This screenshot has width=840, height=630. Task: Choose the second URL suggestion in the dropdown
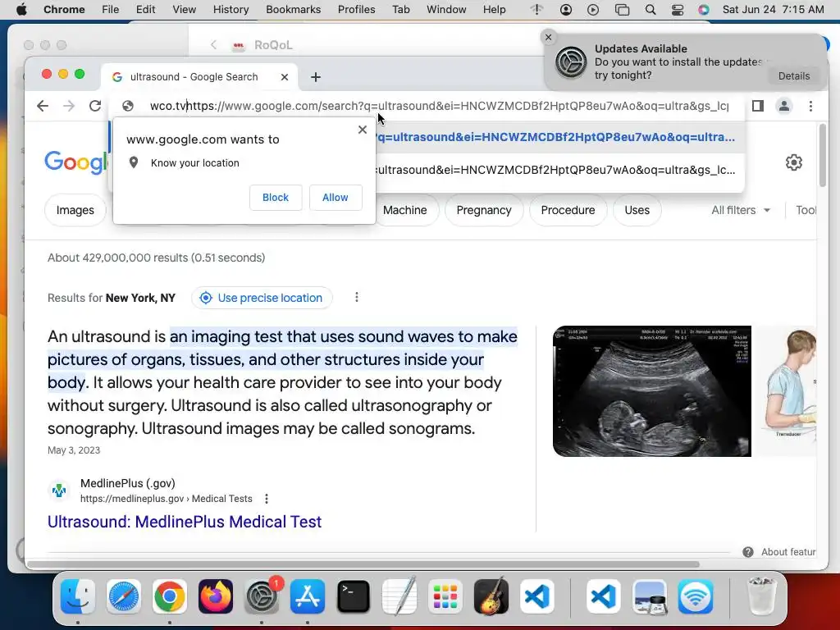click(x=555, y=171)
